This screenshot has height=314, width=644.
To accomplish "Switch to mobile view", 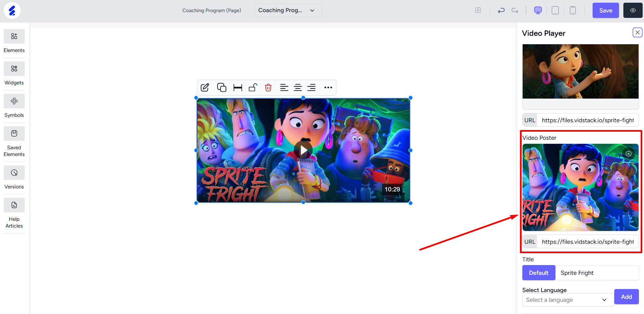I will coord(573,10).
